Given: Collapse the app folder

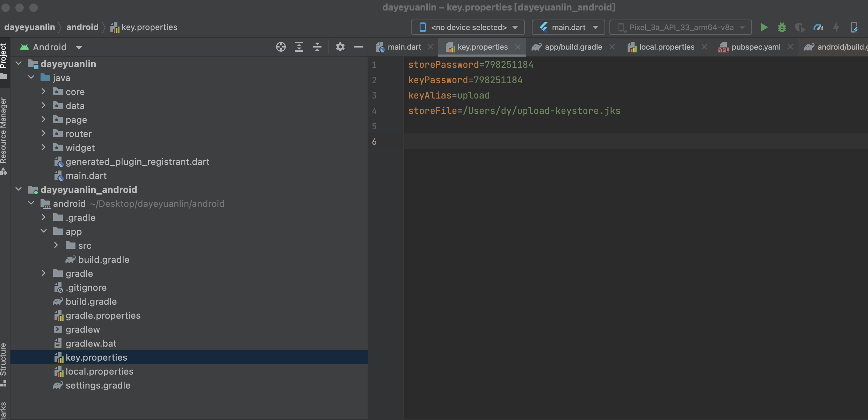Looking at the screenshot, I should pyautogui.click(x=44, y=231).
